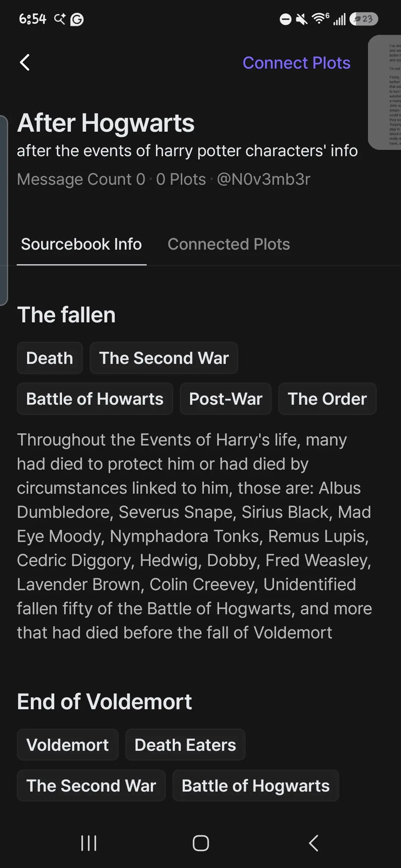Tap the back arrow at top left
This screenshot has width=401, height=868.
tap(25, 62)
